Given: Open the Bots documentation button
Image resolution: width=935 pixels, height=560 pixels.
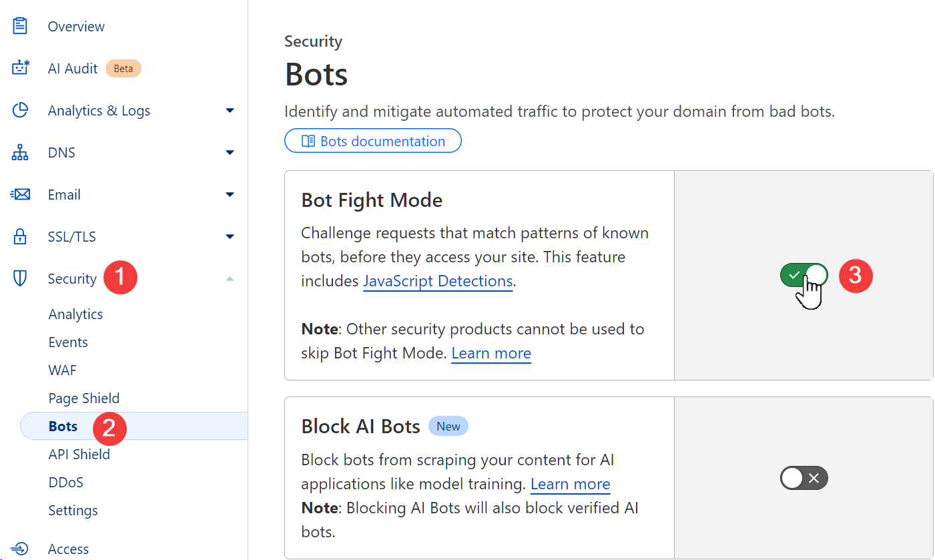Looking at the screenshot, I should point(373,141).
